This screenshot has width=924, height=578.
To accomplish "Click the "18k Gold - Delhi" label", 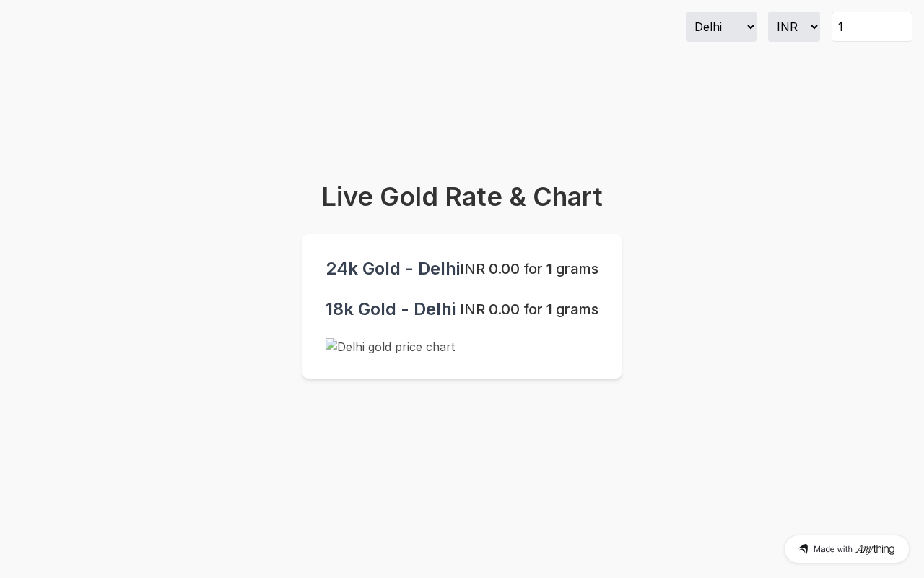I will click(391, 309).
